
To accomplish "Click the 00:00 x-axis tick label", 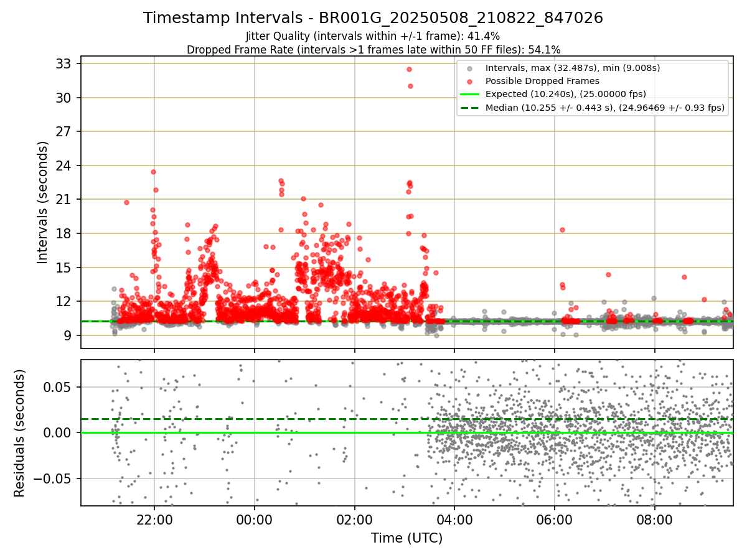I will pyautogui.click(x=255, y=520).
